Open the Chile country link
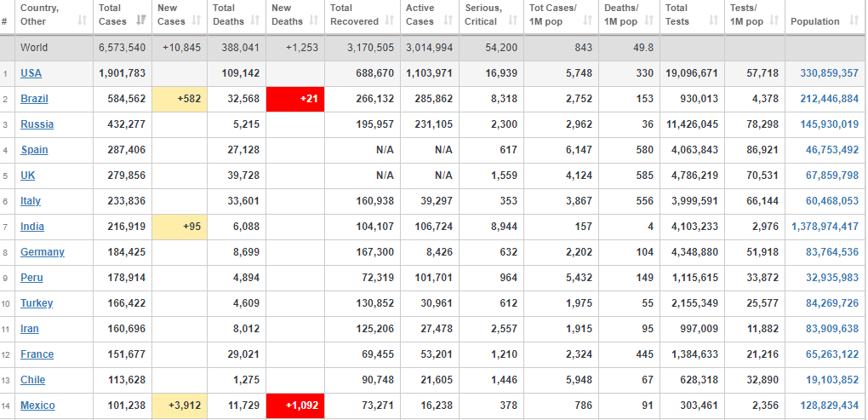This screenshot has width=868, height=420. click(32, 380)
